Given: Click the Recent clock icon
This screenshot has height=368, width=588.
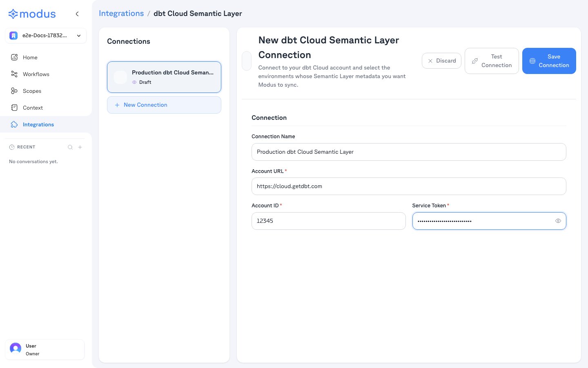Looking at the screenshot, I should (x=12, y=147).
